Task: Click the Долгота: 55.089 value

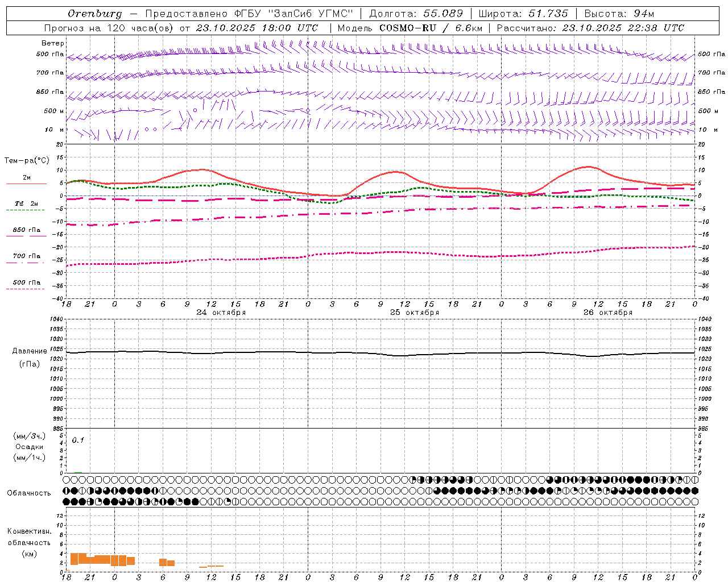Action: pos(416,14)
